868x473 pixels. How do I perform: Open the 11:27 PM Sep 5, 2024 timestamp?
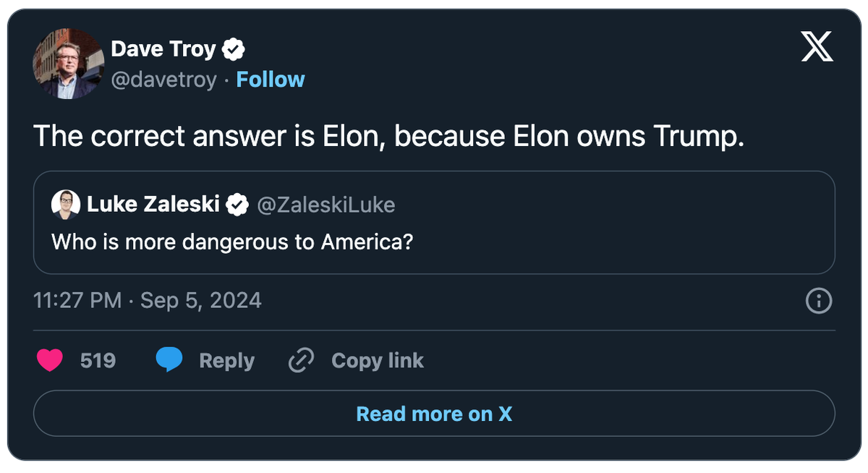tap(148, 300)
